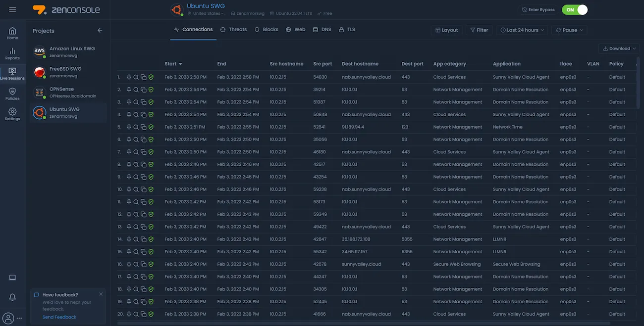The height and width of the screenshot is (326, 644).
Task: Open the user account avatar menu
Action: 8,318
